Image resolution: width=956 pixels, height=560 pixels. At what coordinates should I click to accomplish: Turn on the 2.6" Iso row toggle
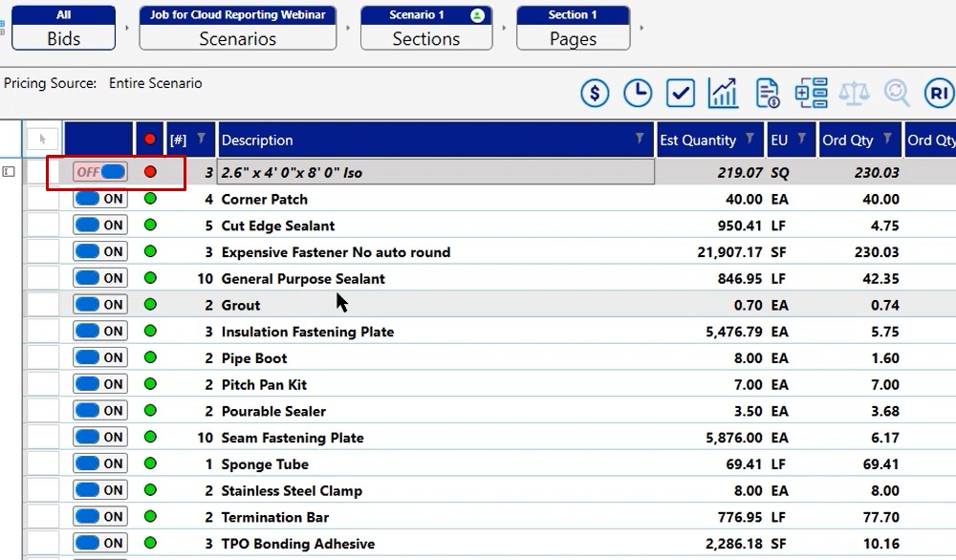coord(100,172)
